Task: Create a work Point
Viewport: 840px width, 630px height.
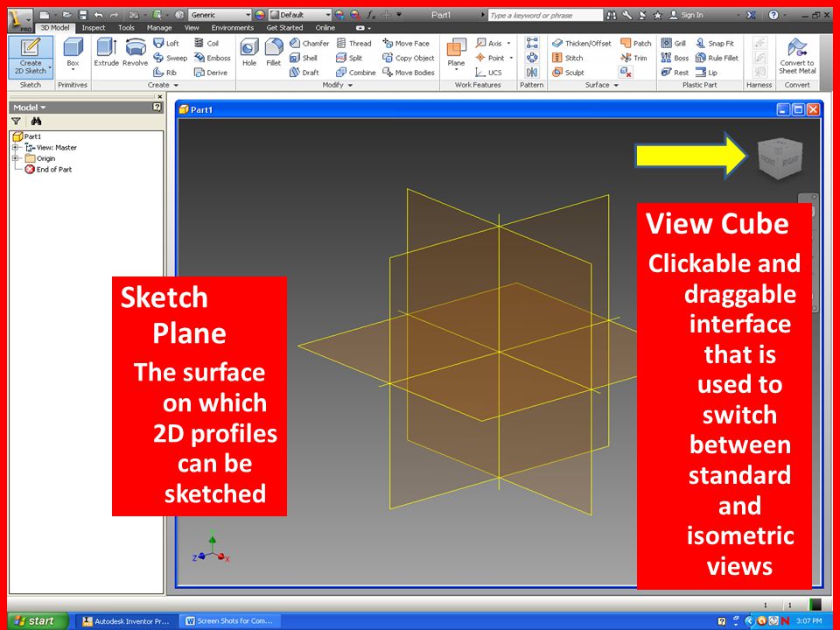Action: (x=490, y=58)
